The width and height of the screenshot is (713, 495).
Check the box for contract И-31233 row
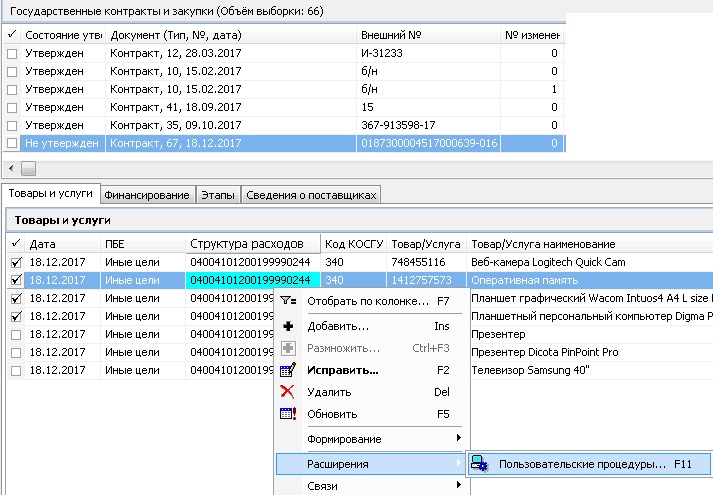[x=12, y=53]
